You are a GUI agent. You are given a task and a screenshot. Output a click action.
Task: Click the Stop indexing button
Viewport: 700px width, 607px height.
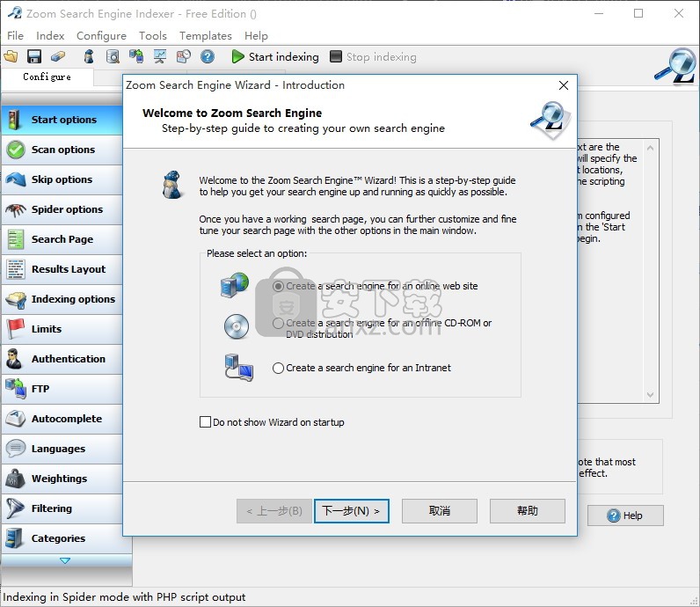pyautogui.click(x=373, y=56)
